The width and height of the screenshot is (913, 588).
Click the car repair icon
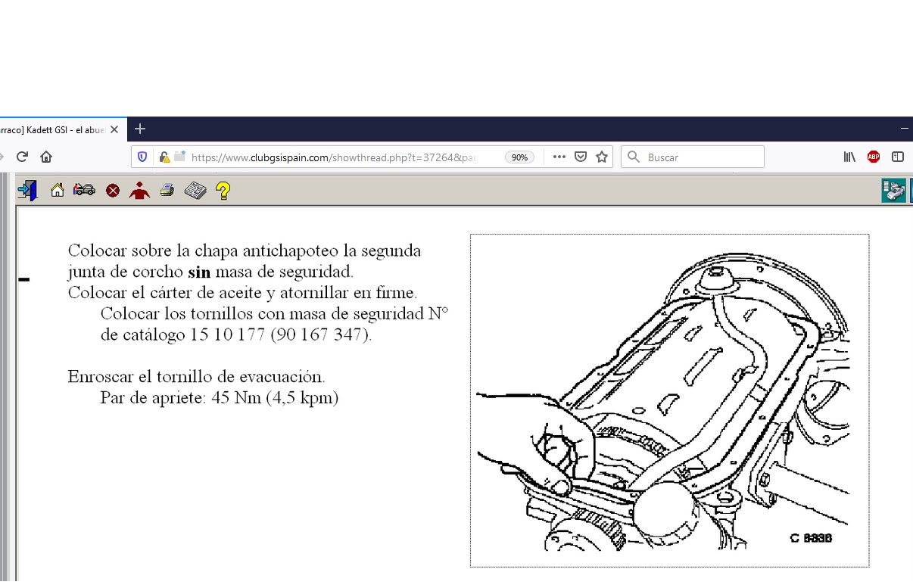[84, 191]
